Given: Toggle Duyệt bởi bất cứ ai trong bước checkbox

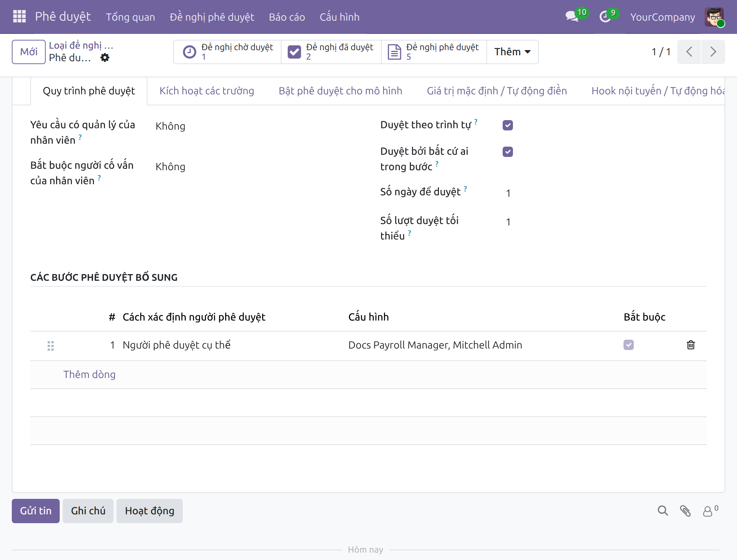Looking at the screenshot, I should pos(508,152).
